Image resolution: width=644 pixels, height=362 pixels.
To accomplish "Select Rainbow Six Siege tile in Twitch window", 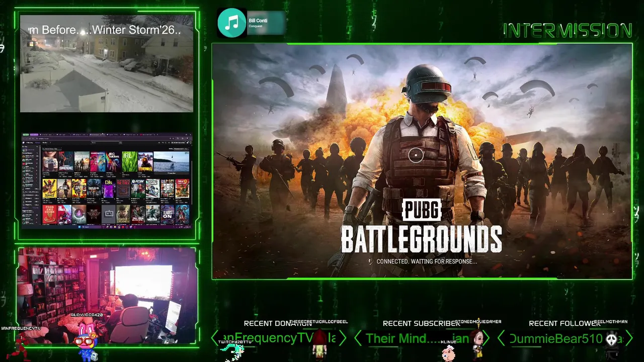I will (66, 161).
